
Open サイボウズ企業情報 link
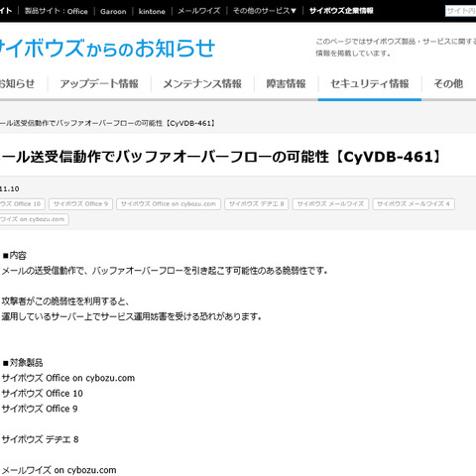341,11
